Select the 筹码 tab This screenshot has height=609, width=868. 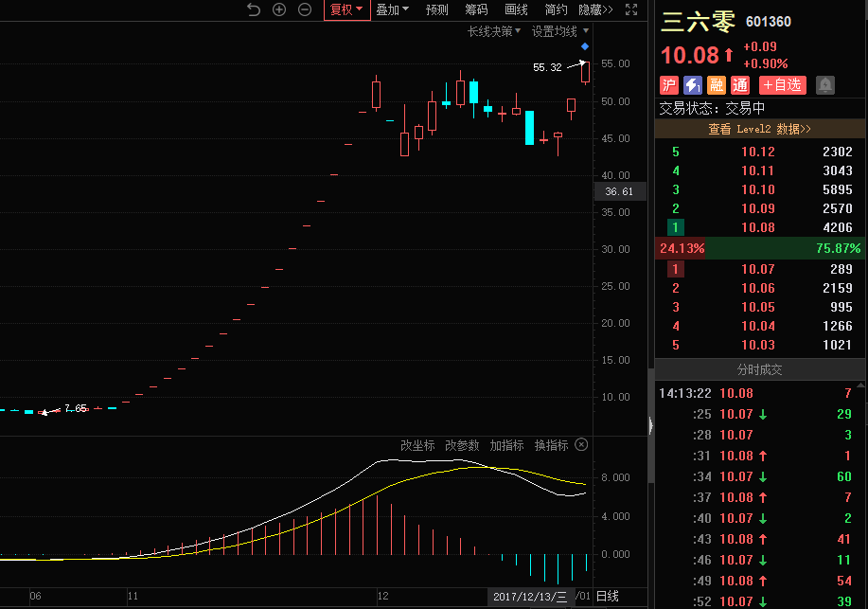pos(477,9)
